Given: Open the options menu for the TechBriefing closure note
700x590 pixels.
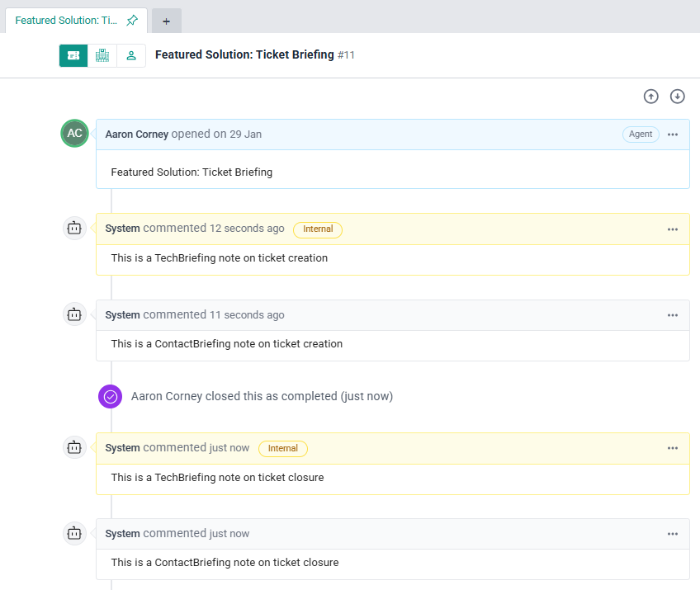Looking at the screenshot, I should coord(673,448).
